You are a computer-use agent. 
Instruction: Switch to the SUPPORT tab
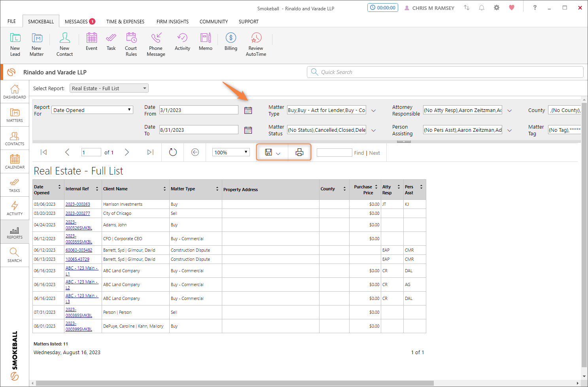248,21
